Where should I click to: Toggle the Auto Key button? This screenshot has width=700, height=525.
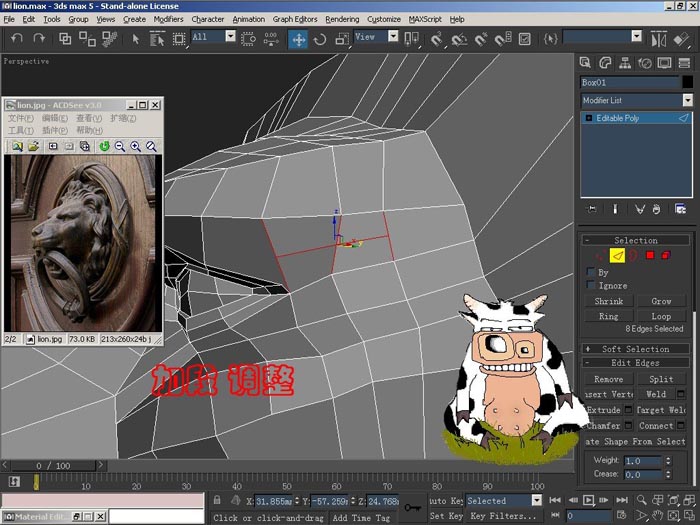point(446,501)
